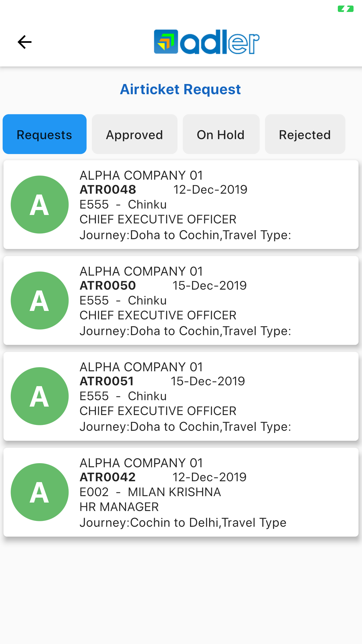Show the On Hold requests tab
362x644 pixels.
(221, 134)
